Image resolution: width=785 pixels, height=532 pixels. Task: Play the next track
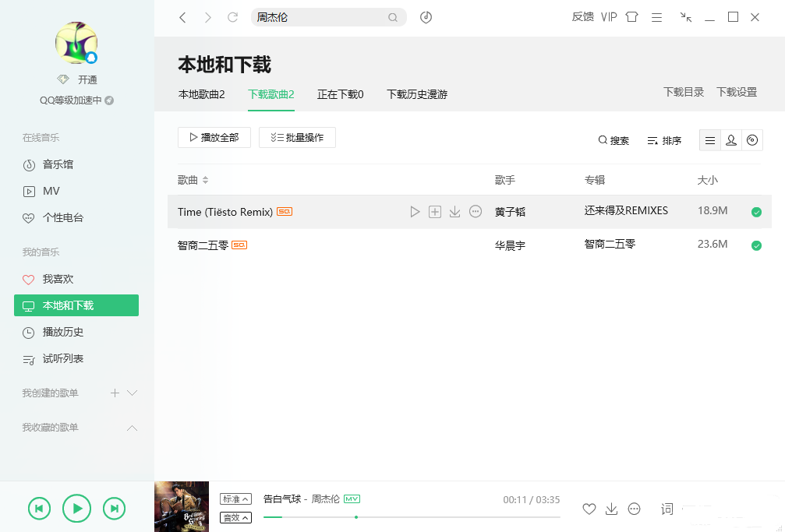coord(114,509)
